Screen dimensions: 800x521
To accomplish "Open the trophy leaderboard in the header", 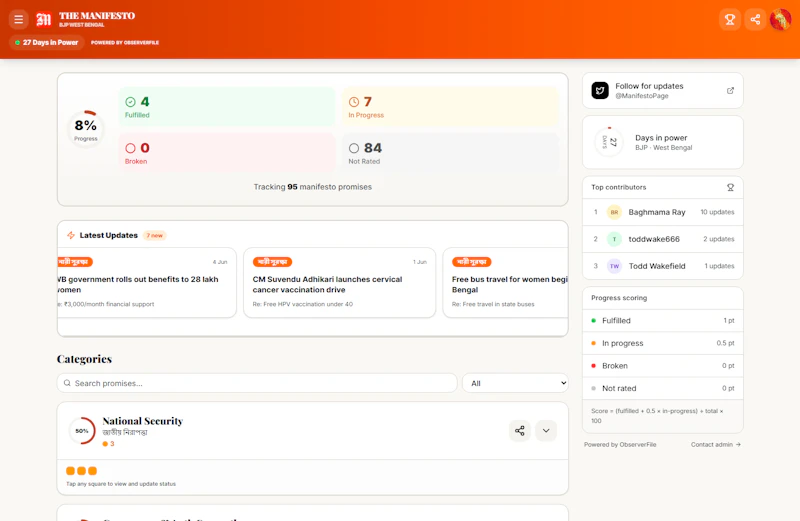I will [x=730, y=19].
